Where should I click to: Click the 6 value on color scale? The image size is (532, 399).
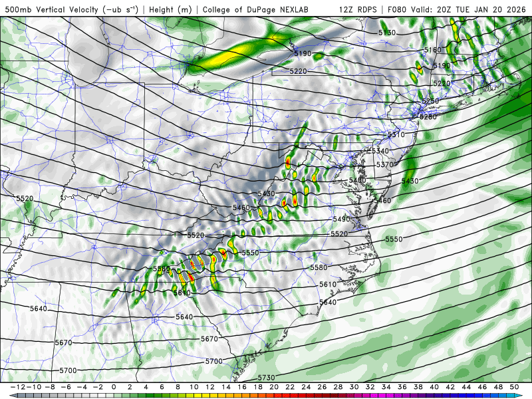click(x=162, y=387)
